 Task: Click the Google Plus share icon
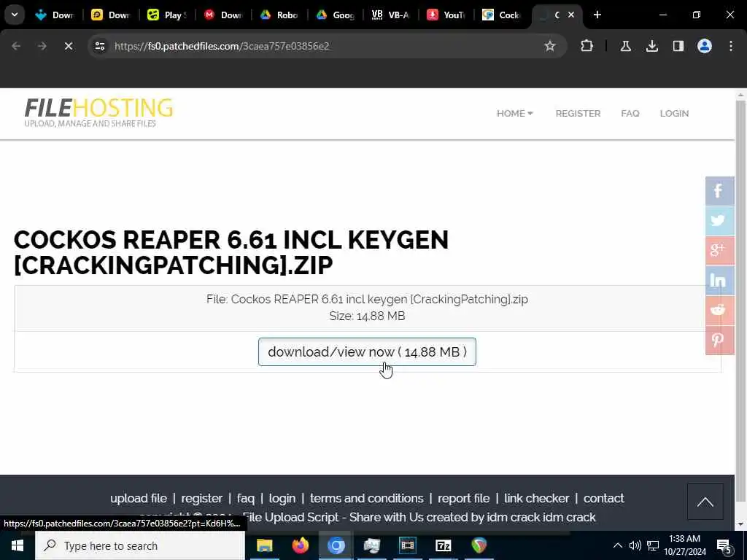click(x=719, y=251)
